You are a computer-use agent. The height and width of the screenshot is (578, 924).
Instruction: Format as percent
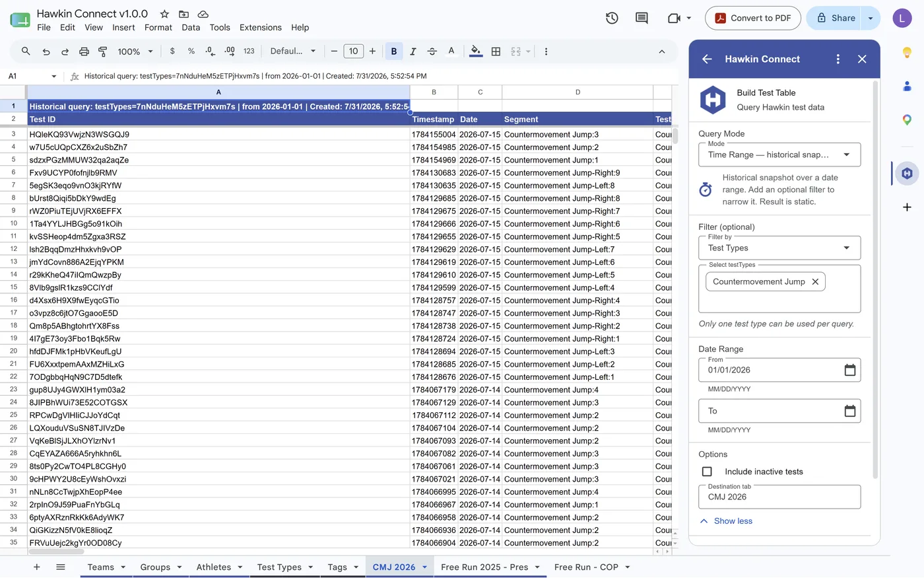tap(191, 52)
